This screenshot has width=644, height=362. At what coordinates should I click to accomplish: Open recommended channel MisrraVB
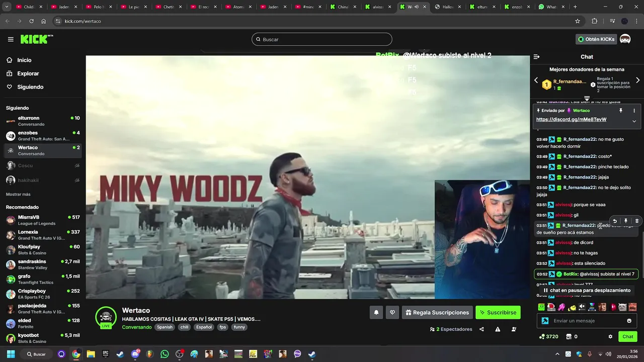coord(43,220)
